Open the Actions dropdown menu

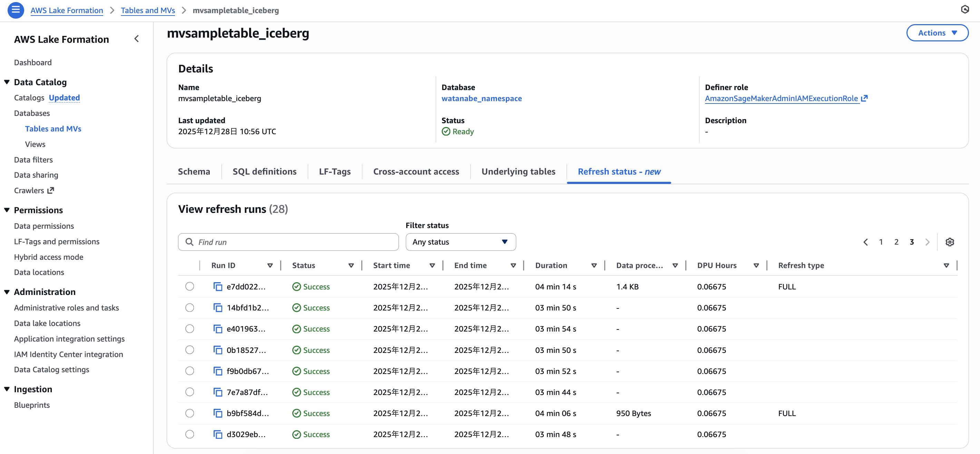pyautogui.click(x=937, y=33)
